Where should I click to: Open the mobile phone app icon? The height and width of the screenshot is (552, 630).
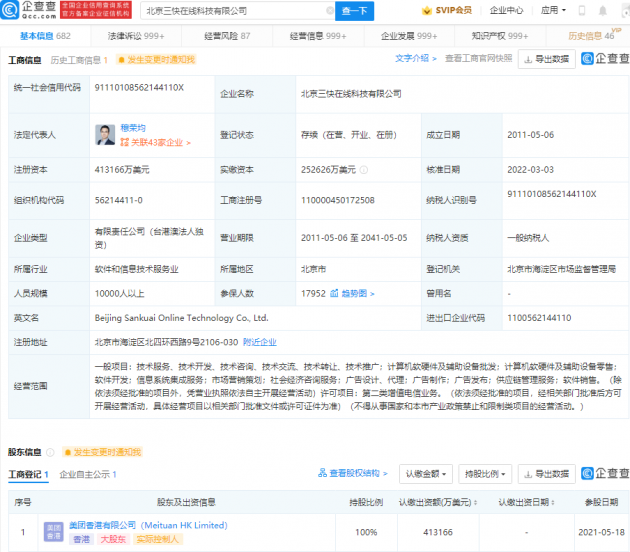582,11
